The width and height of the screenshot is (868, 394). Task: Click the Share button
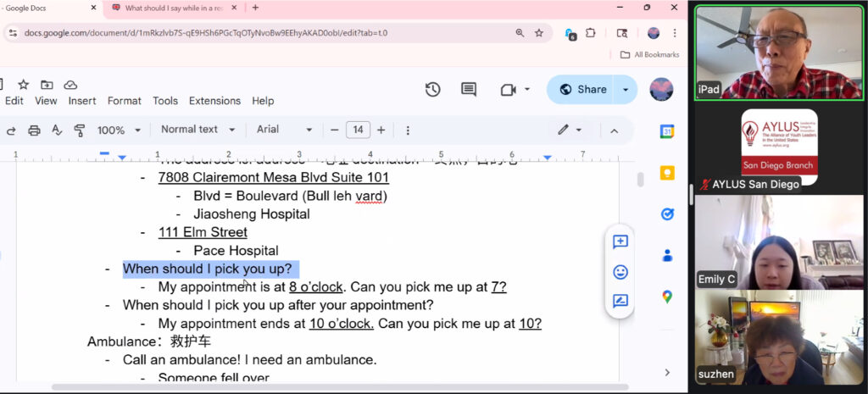pos(581,90)
